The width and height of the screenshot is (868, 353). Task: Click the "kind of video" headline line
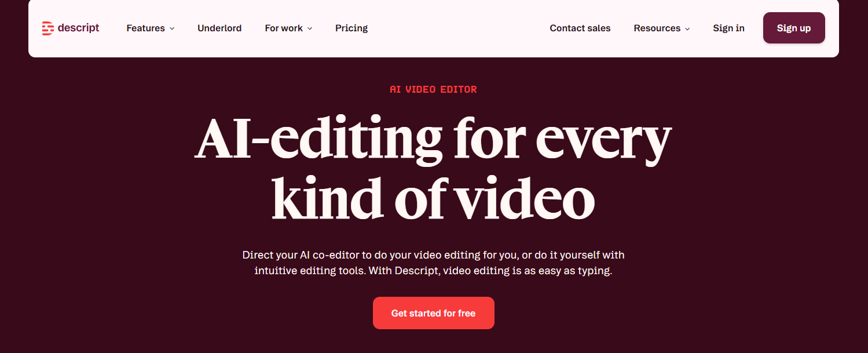(433, 198)
